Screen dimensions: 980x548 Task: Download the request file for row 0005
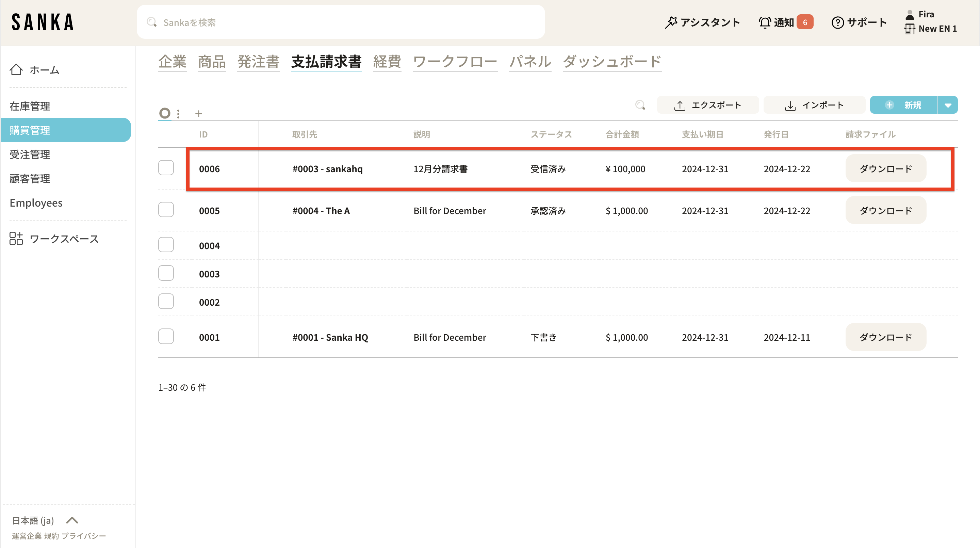[x=885, y=210]
